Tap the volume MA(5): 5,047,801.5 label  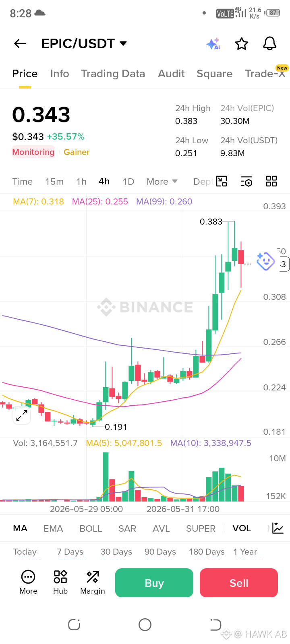click(x=124, y=443)
